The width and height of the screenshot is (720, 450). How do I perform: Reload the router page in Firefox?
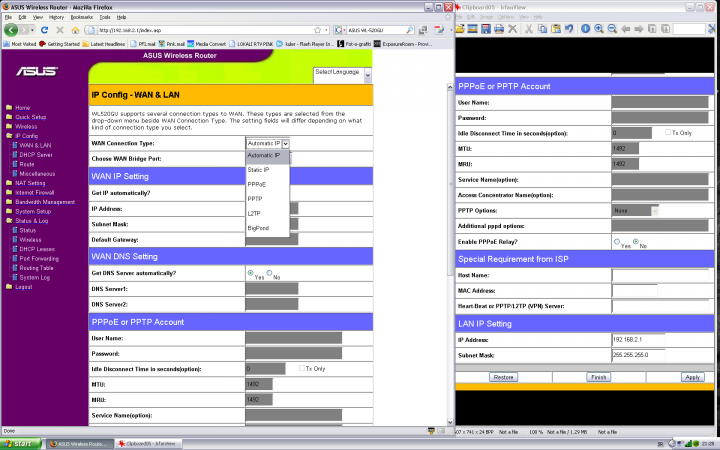click(x=44, y=30)
